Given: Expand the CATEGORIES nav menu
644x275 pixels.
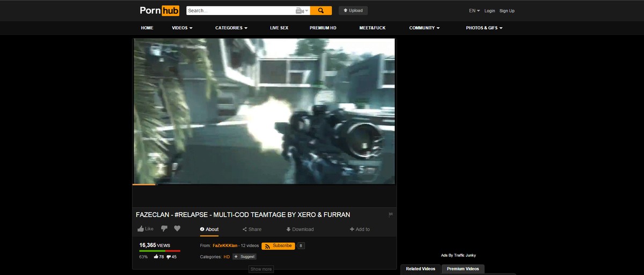Looking at the screenshot, I should point(231,28).
